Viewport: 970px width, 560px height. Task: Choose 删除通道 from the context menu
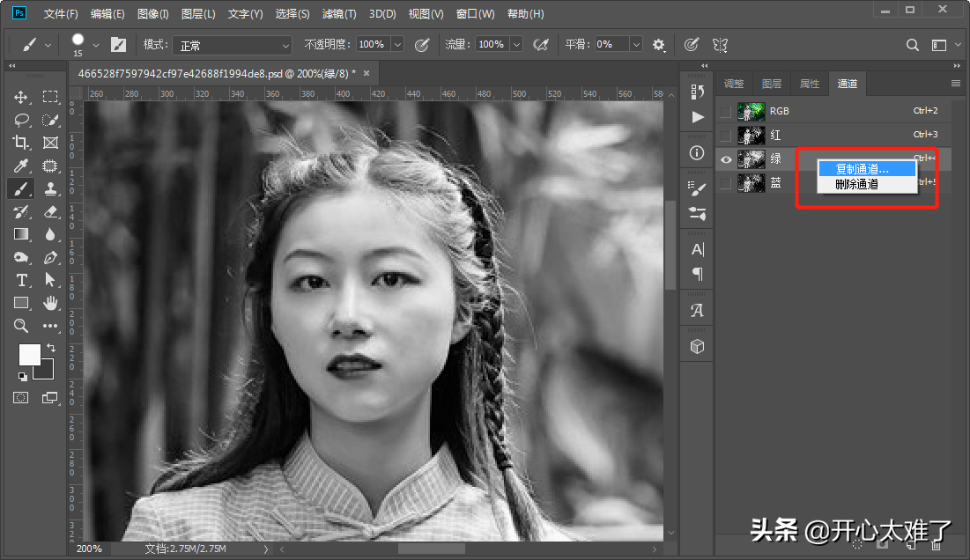856,184
